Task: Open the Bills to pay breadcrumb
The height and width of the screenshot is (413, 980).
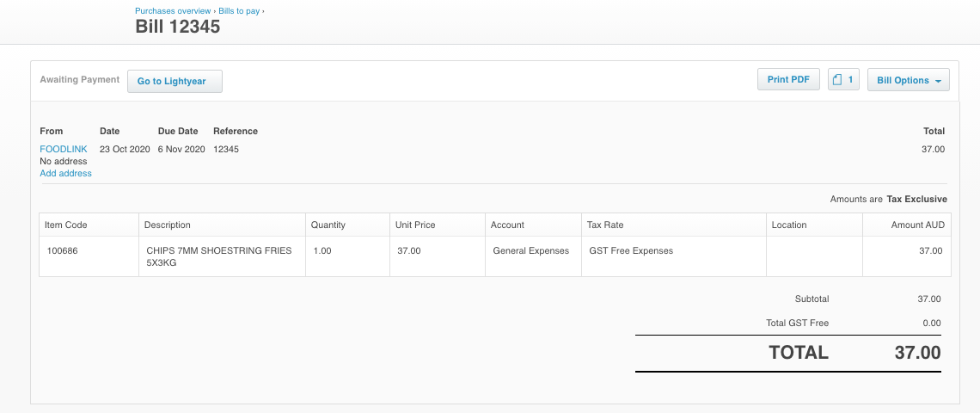Action: click(239, 11)
